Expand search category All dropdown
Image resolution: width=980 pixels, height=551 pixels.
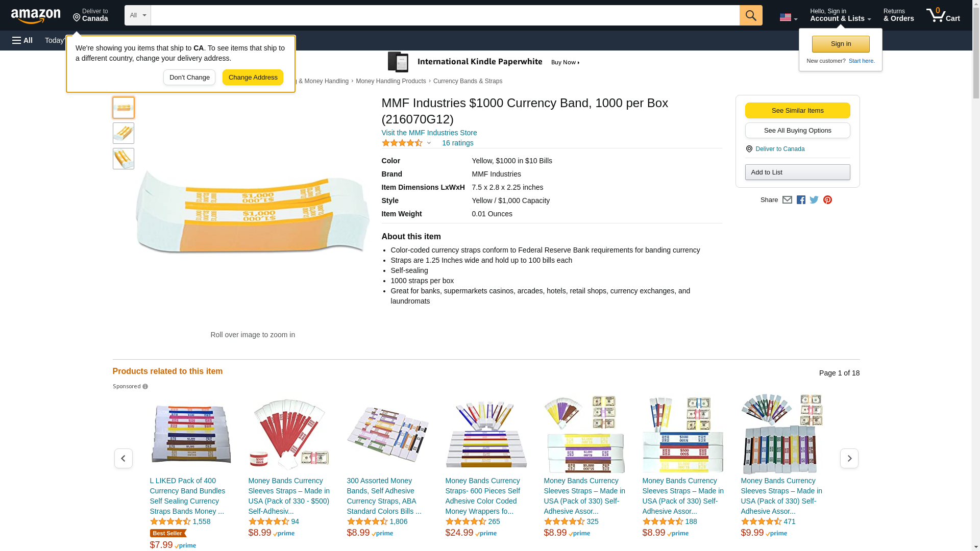coord(137,15)
